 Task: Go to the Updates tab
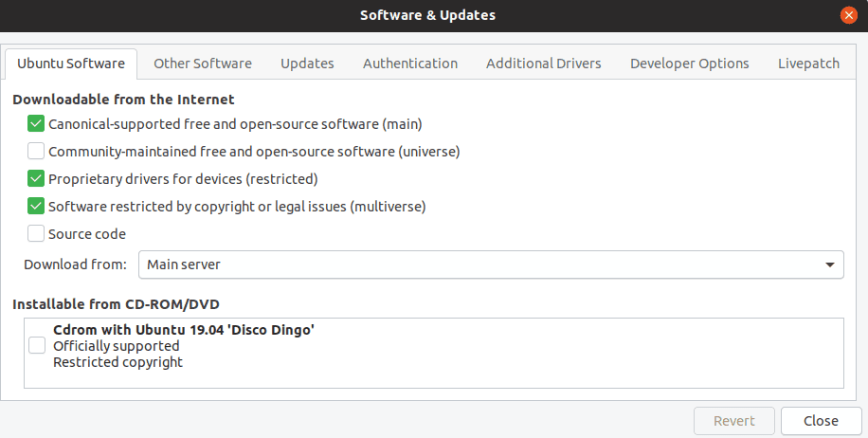307,64
